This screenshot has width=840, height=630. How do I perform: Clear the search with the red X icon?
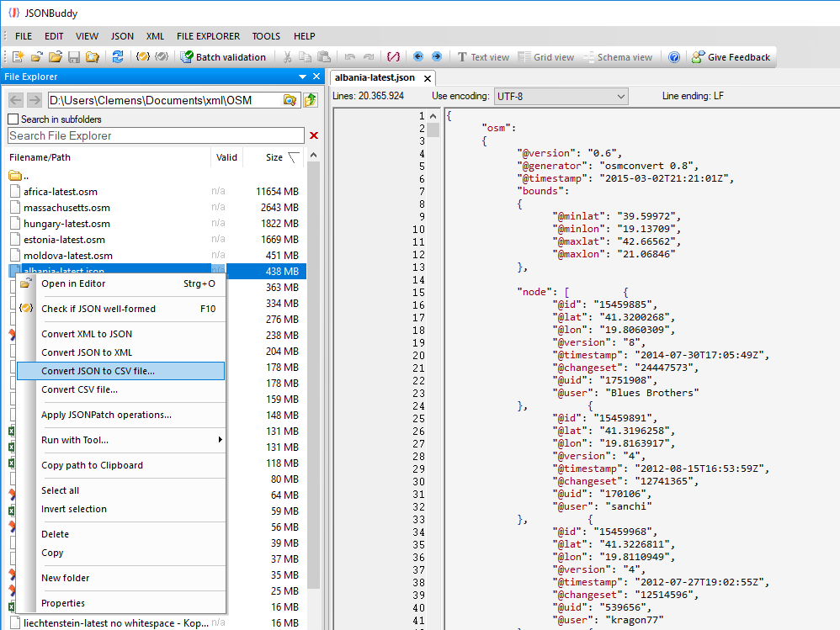[314, 135]
